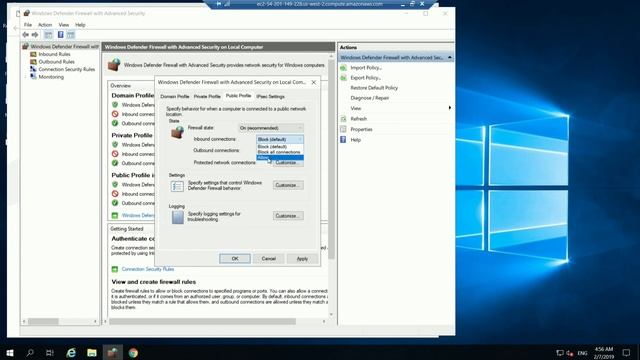Screen dimensions: 640x360
Task: Click the volume icon in system tray
Action: (570, 353)
